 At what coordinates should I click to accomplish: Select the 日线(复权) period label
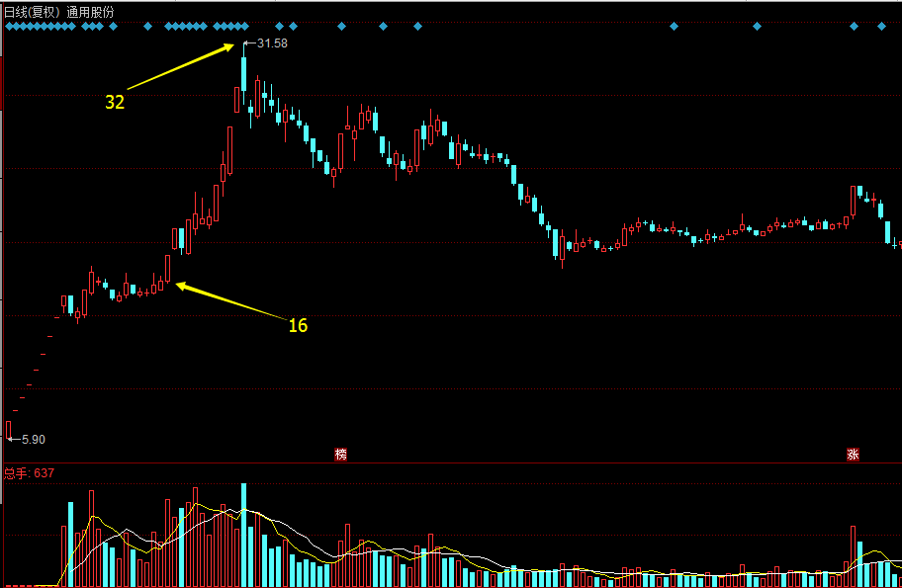point(33,12)
